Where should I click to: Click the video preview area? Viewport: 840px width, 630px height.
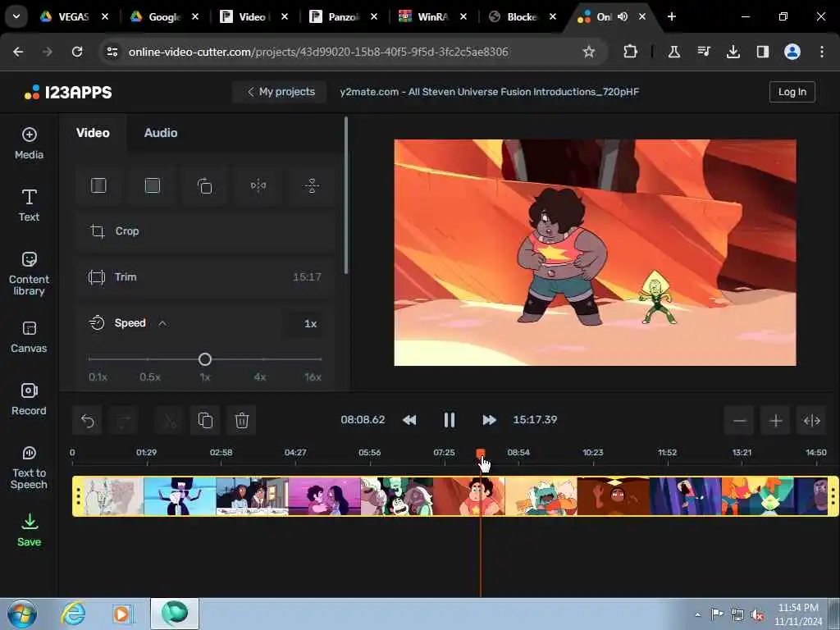point(595,253)
